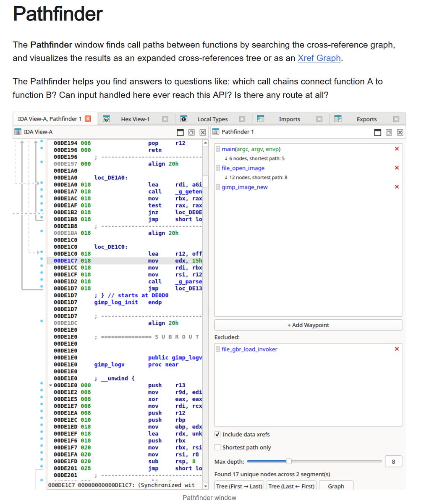Click '6 nodes, shortest path: 5' text
The image size is (429, 504).
[254, 158]
